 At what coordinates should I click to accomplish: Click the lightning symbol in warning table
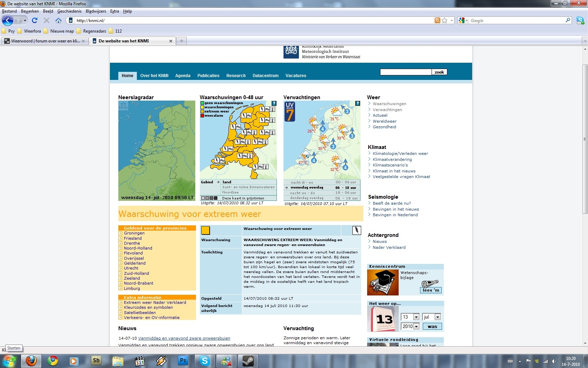356,230
